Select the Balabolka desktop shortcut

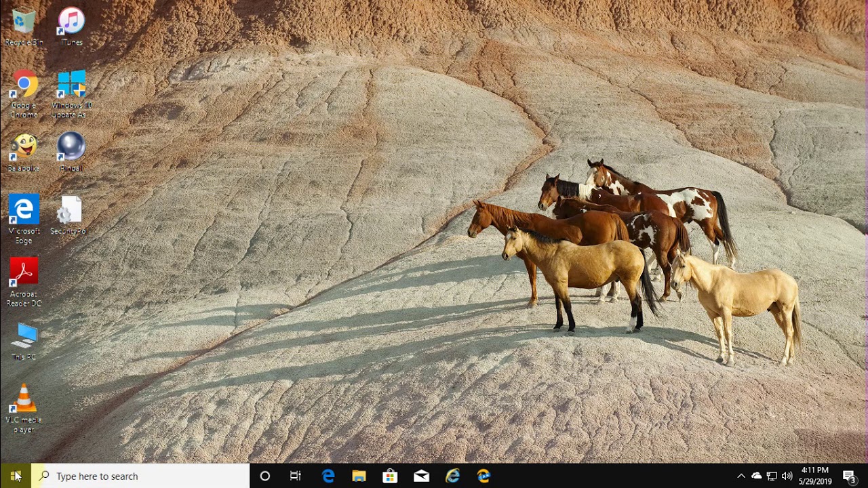click(x=24, y=152)
